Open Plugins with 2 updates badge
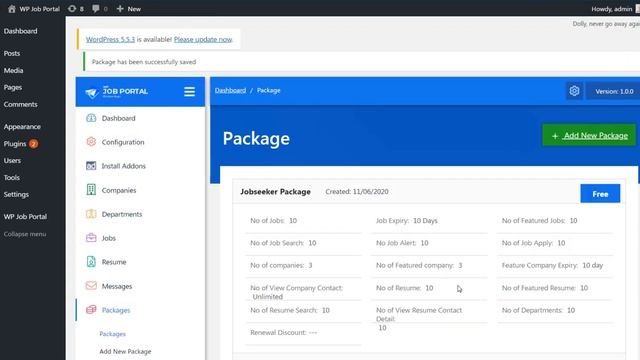This screenshot has width=640, height=360. [20, 144]
